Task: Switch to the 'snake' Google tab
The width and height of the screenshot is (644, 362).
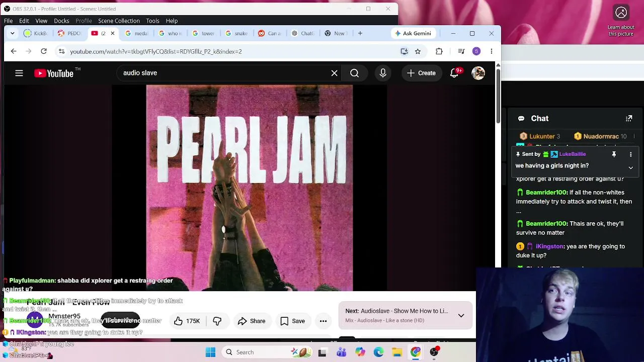Action: pyautogui.click(x=236, y=33)
